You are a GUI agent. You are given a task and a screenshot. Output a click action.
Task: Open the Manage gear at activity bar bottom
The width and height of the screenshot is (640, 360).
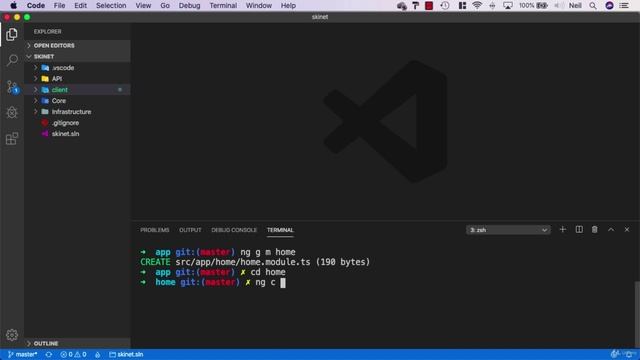12,335
